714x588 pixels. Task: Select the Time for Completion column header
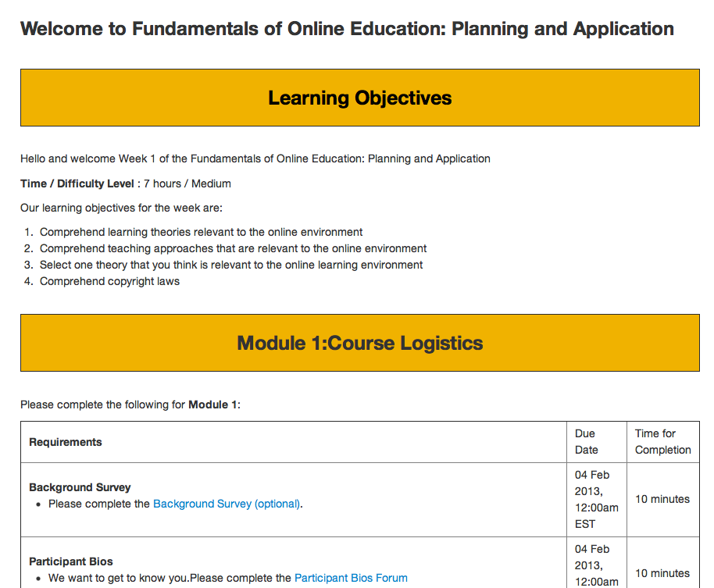tap(662, 441)
